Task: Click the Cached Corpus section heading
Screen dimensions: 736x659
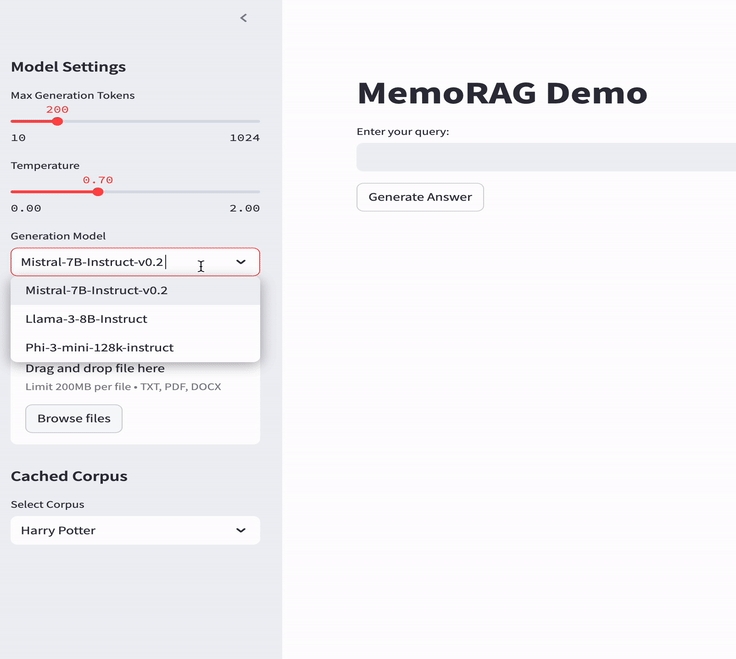Action: [69, 476]
